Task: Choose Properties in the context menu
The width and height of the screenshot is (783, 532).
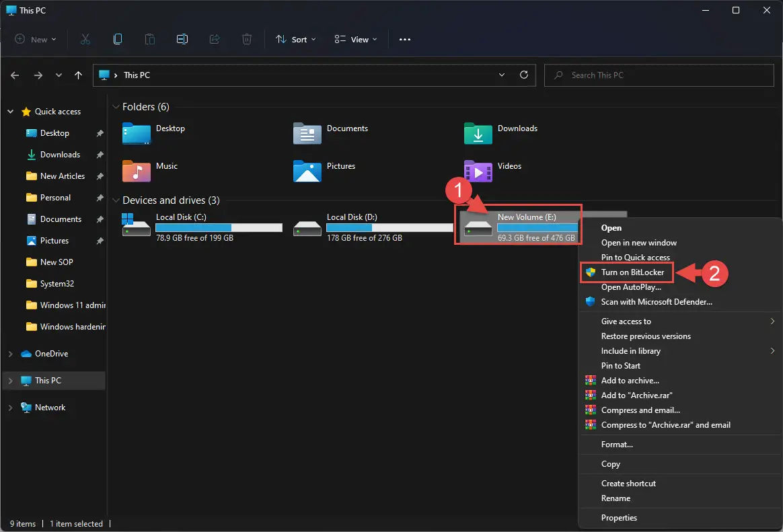Action: pyautogui.click(x=619, y=518)
